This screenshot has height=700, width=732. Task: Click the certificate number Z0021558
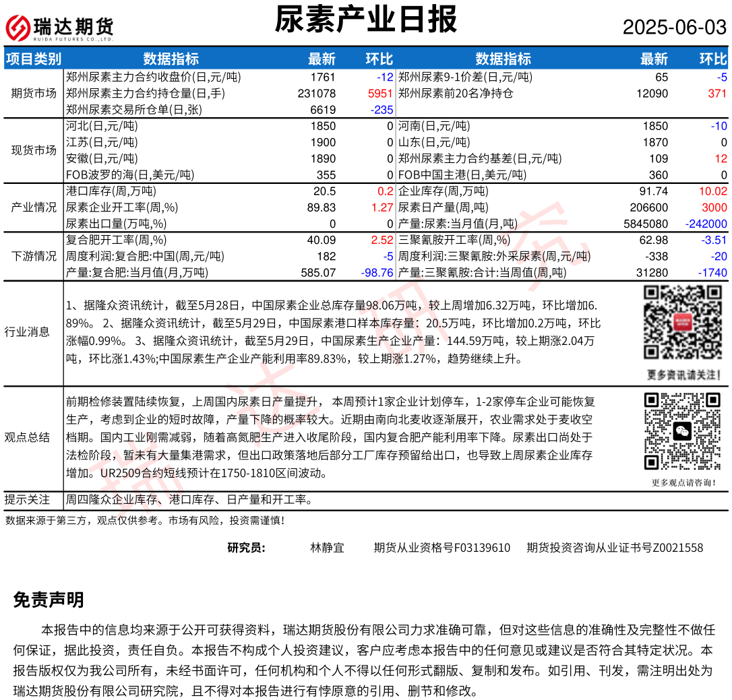click(x=677, y=548)
